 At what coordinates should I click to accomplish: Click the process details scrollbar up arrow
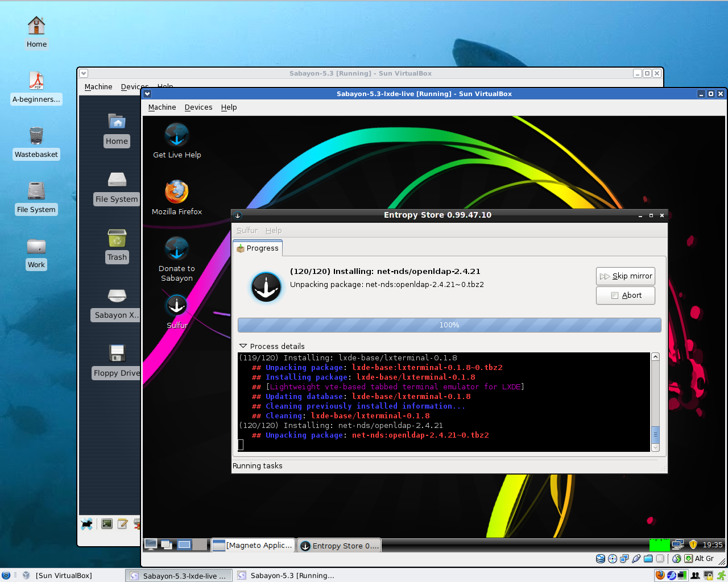(x=655, y=357)
